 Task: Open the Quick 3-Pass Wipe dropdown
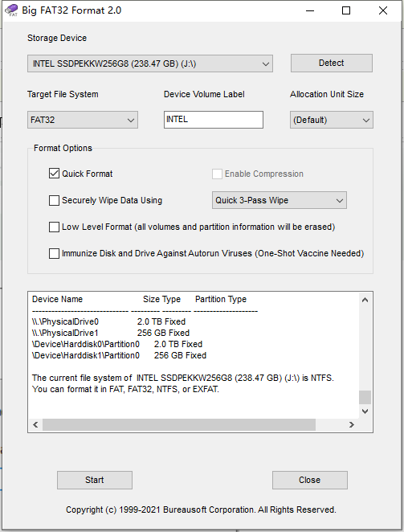280,200
